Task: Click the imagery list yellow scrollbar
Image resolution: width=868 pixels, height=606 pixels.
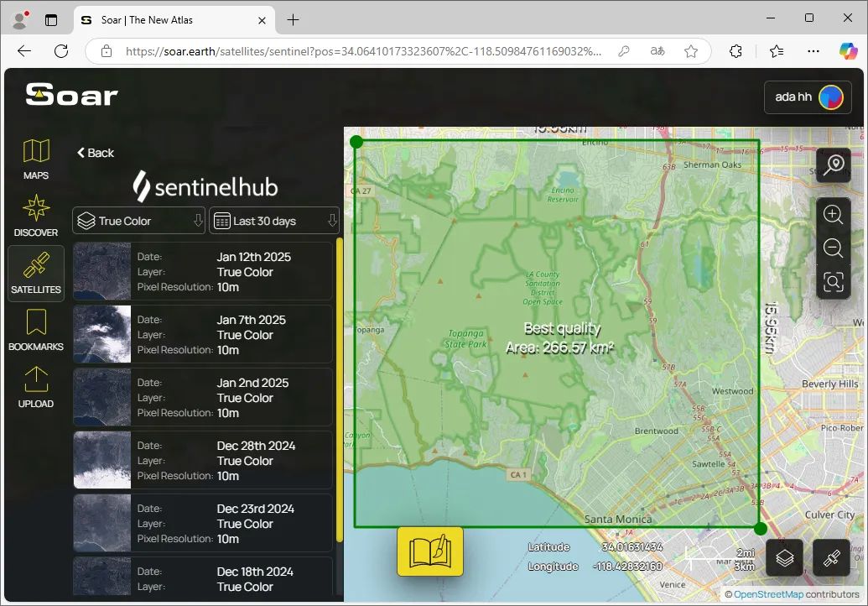Action: tap(340, 390)
